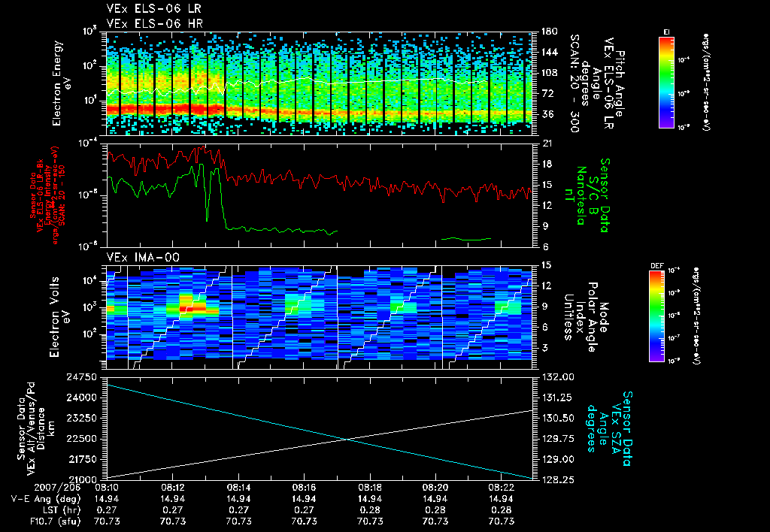Click the time tick label '08:22'

click(502, 488)
